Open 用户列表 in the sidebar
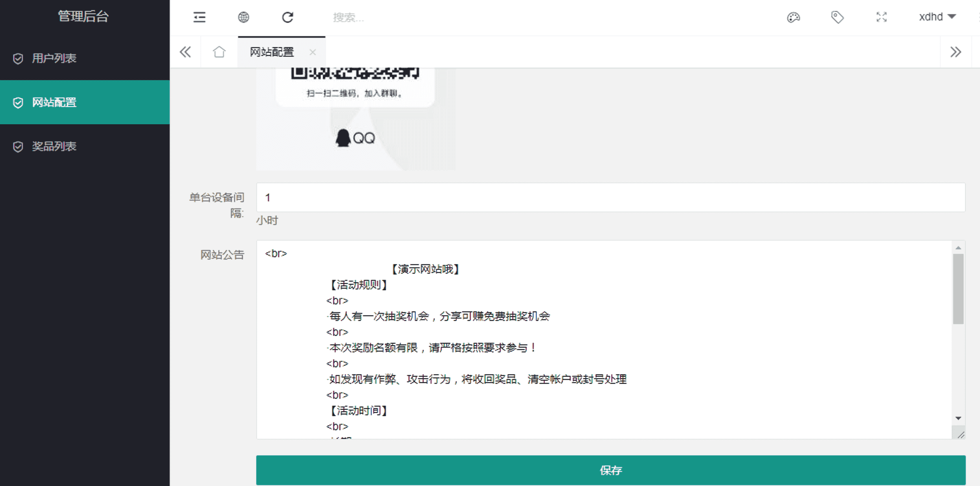 pos(54,58)
